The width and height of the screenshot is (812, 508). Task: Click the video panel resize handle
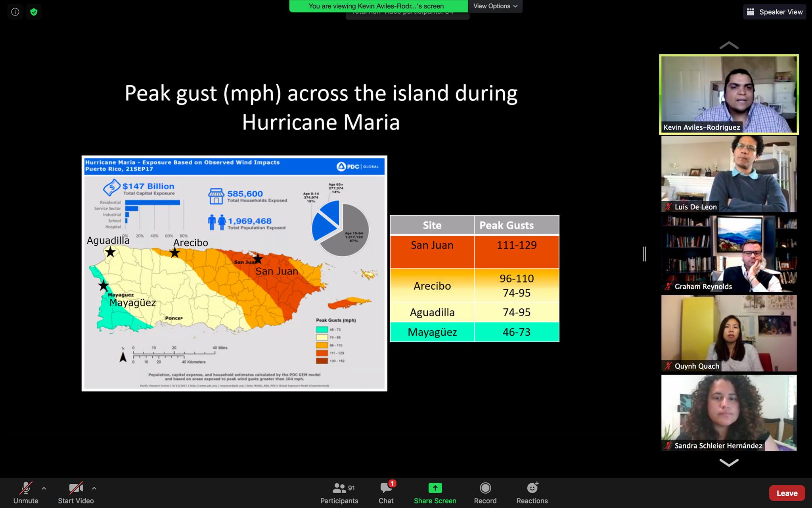pyautogui.click(x=645, y=254)
